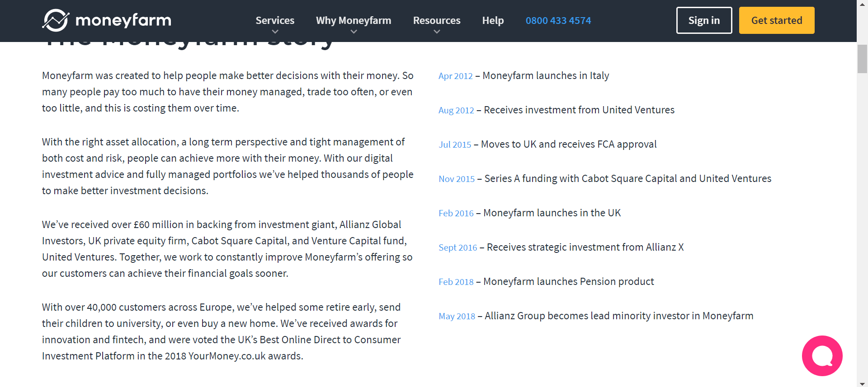Click 'Moneyfarm launches Pension product' text

[569, 282]
